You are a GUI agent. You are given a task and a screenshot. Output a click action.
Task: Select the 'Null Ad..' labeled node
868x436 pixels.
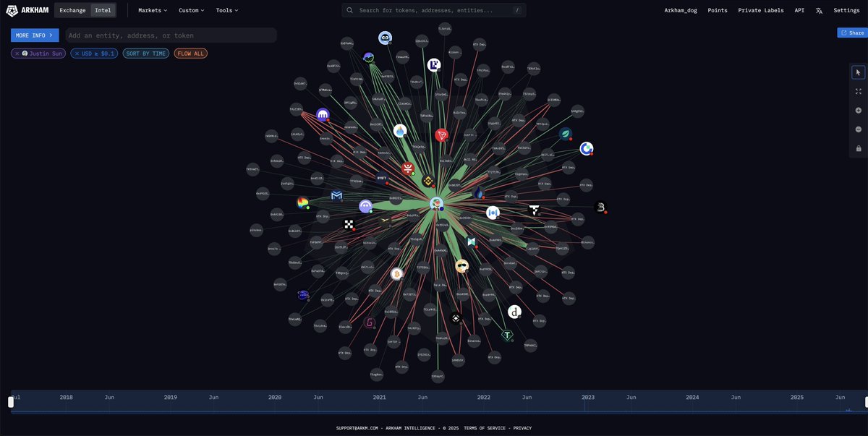pyautogui.click(x=471, y=159)
